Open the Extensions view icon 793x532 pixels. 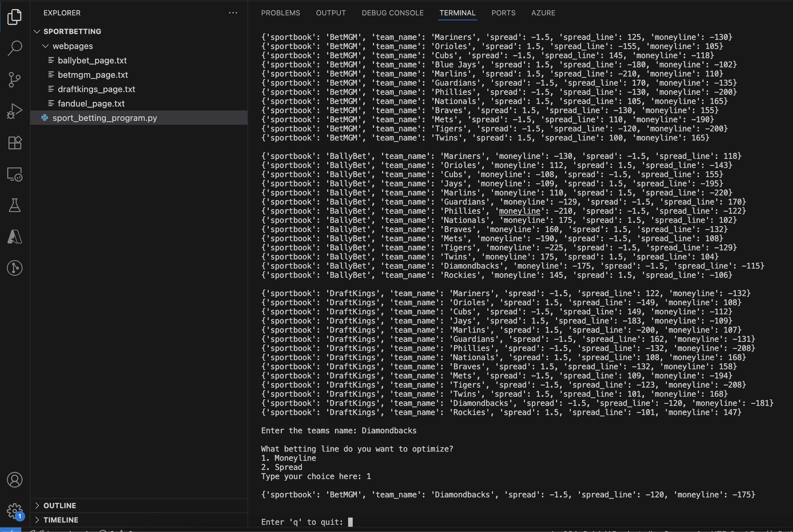[x=14, y=143]
